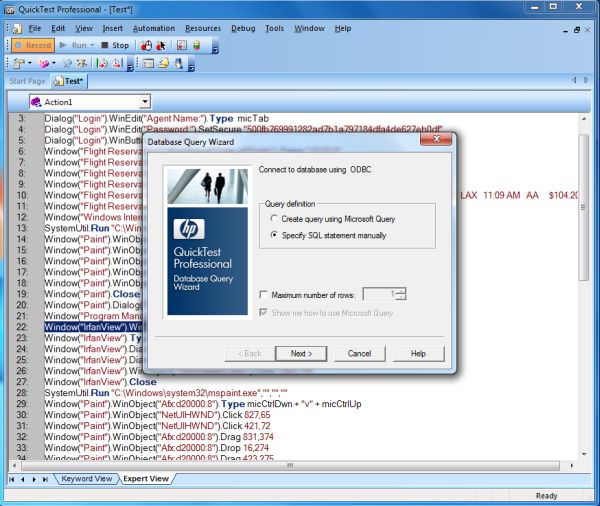Click the document icon left of File
The height and width of the screenshot is (506, 600).
(17, 29)
